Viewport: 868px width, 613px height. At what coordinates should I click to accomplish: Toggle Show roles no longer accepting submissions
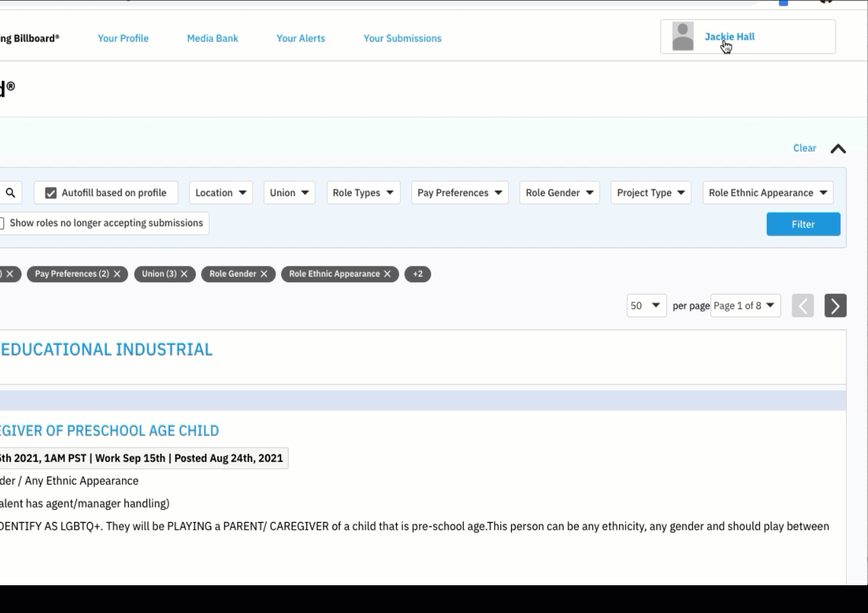2,223
